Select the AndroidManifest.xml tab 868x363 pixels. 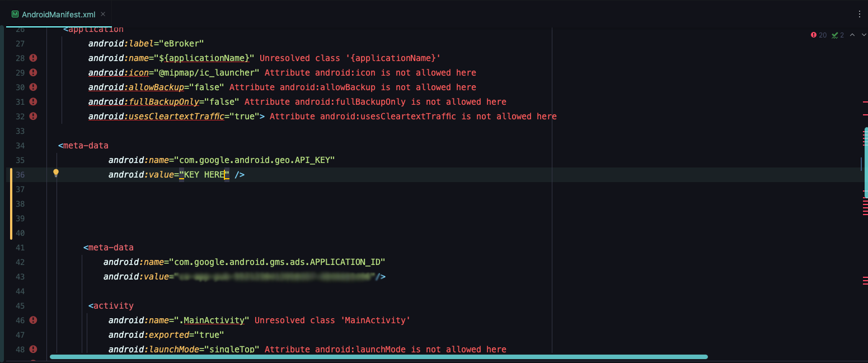(58, 15)
